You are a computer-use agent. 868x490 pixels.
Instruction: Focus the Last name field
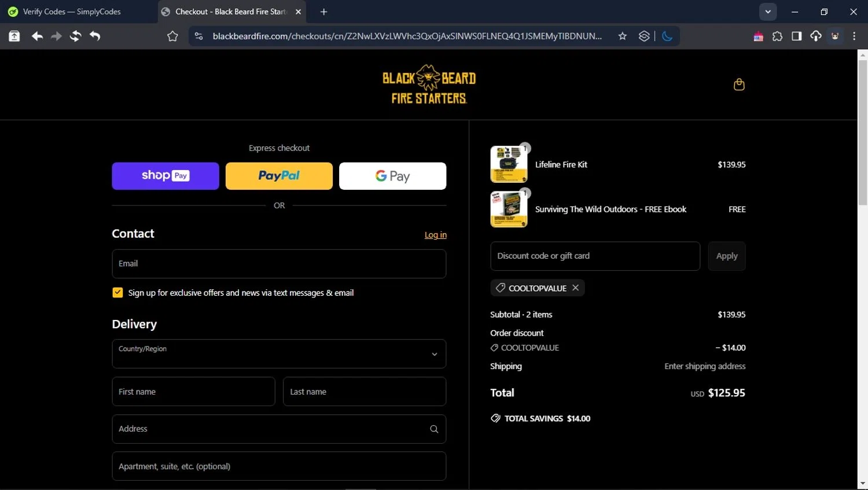pos(365,392)
